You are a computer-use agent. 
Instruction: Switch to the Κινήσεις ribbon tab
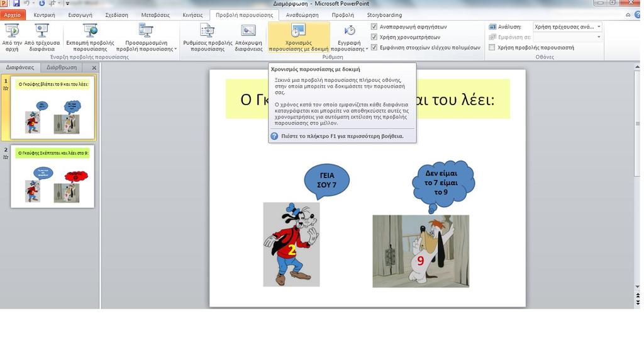(192, 15)
